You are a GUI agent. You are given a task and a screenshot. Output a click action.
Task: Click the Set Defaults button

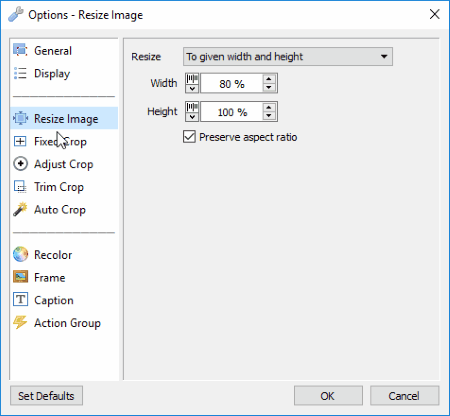(46, 396)
